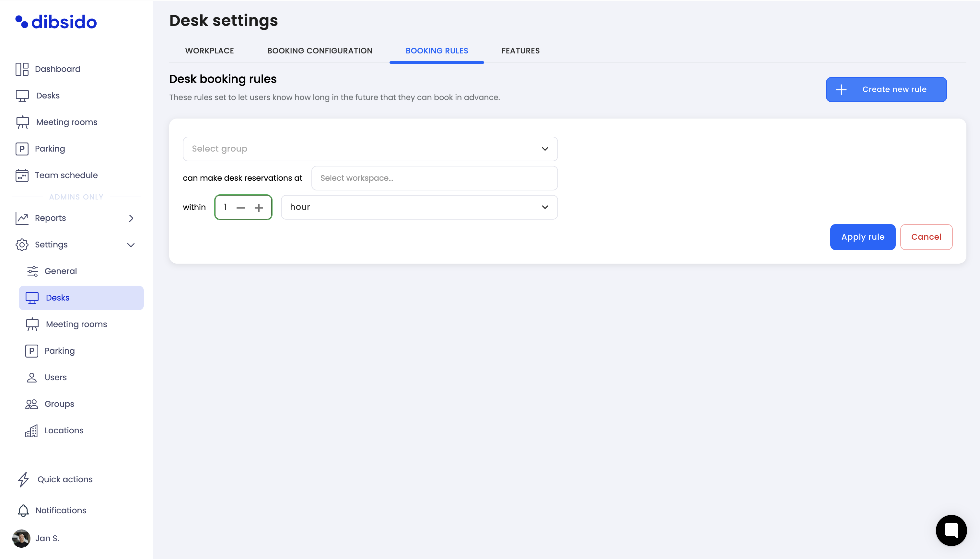Switch to the Booking Configuration tab

(x=320, y=51)
